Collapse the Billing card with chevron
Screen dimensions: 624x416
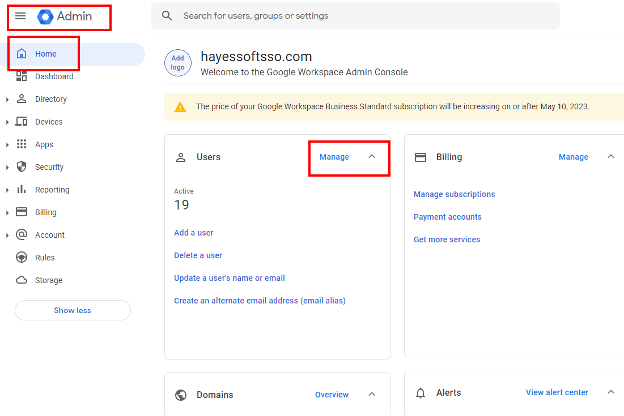click(611, 156)
